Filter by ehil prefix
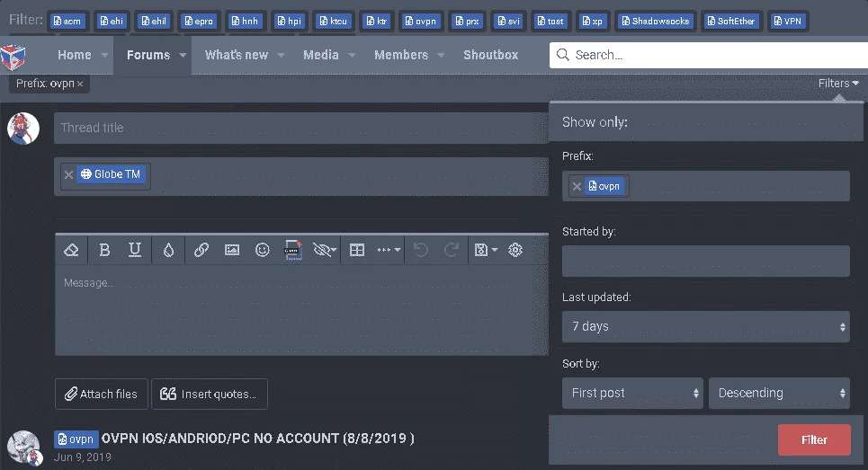Screen dimensions: 868x470 pyautogui.click(x=155, y=21)
